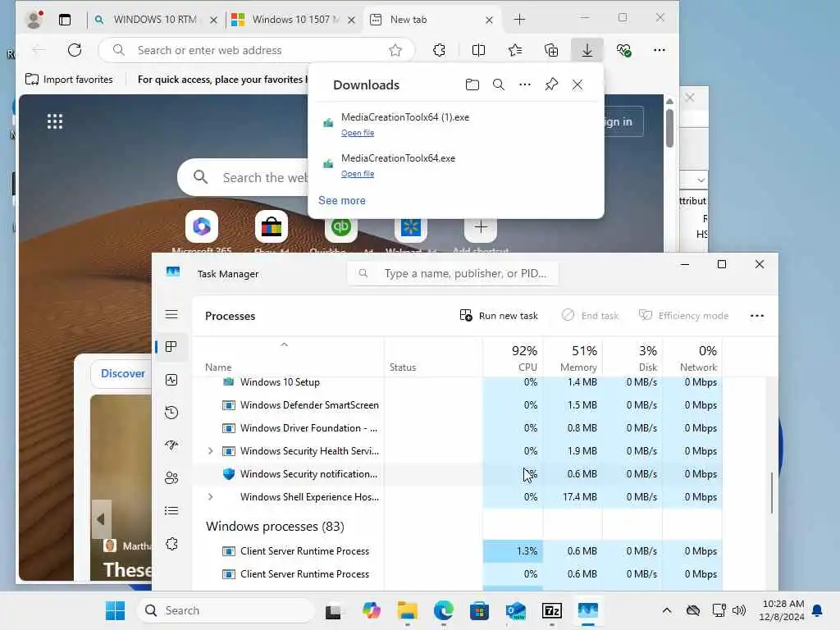Click Import favorites in favorites bar

[69, 80]
